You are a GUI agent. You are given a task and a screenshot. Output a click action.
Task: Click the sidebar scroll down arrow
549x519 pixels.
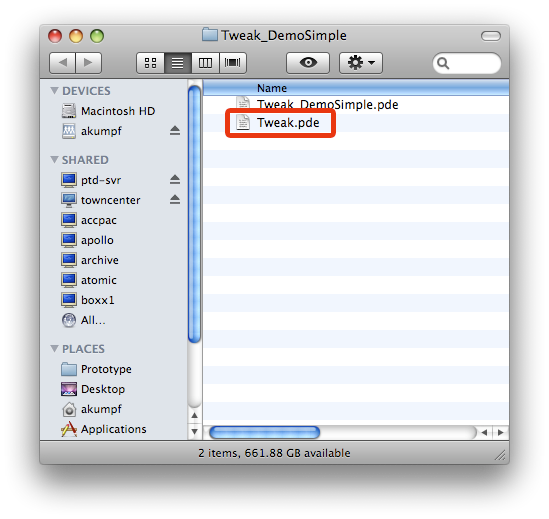195,431
